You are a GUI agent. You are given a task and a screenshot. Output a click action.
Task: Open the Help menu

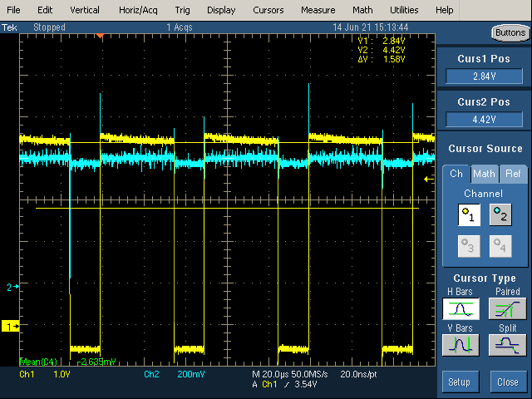coord(445,10)
